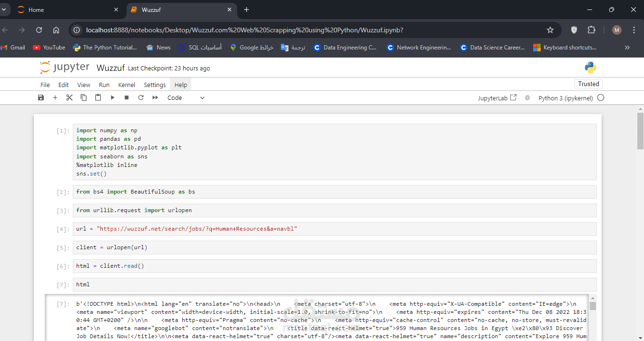644x341 pixels.
Task: Open the Edit menu
Action: tap(63, 85)
